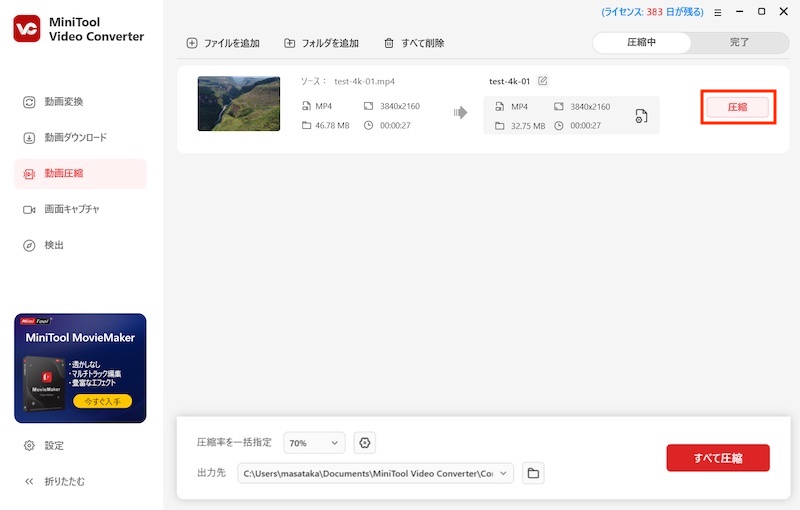This screenshot has width=800, height=510.
Task: Open the 動画変換 video convert section
Action: coord(64,102)
